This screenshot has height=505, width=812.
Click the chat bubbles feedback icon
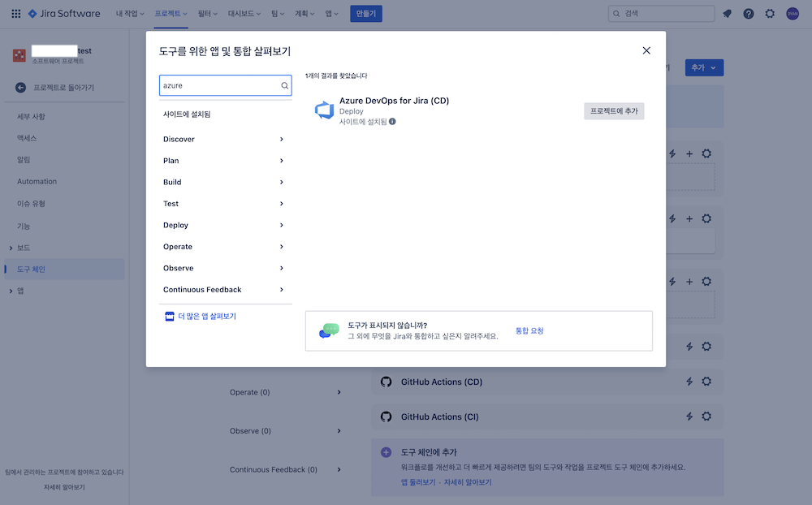[329, 330]
